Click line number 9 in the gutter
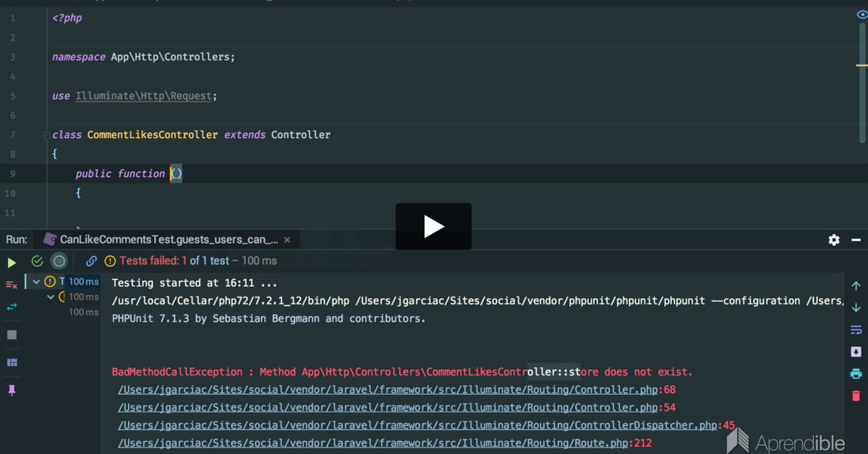This screenshot has width=868, height=454. click(x=12, y=174)
